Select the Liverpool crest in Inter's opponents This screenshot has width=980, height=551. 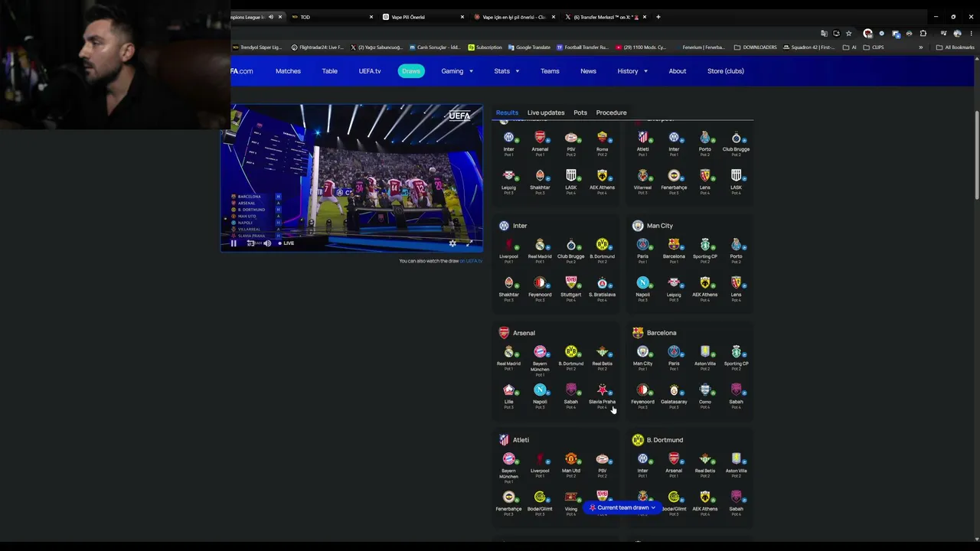click(508, 245)
